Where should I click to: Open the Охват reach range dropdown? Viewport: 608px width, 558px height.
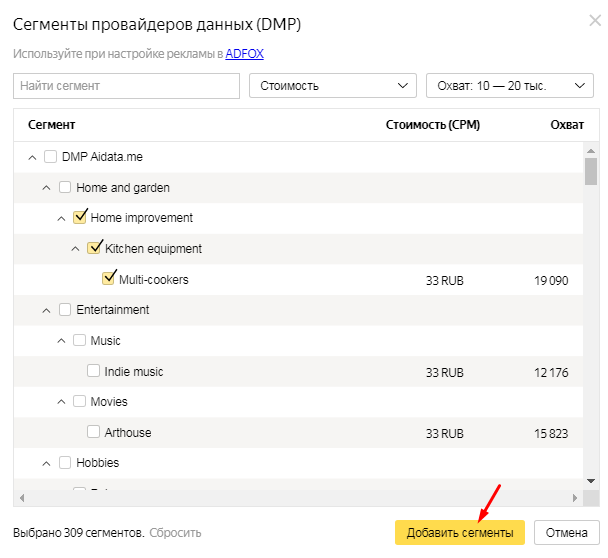click(x=510, y=86)
